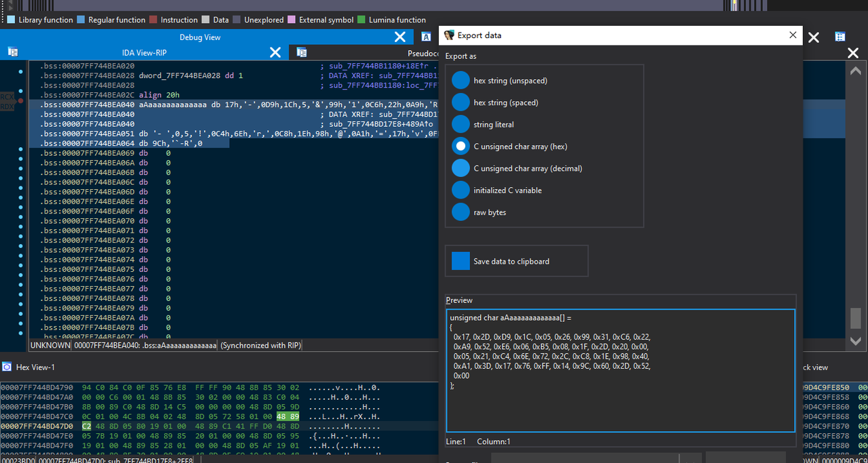Click inside the Preview text area
The width and height of the screenshot is (868, 463).
[620, 371]
